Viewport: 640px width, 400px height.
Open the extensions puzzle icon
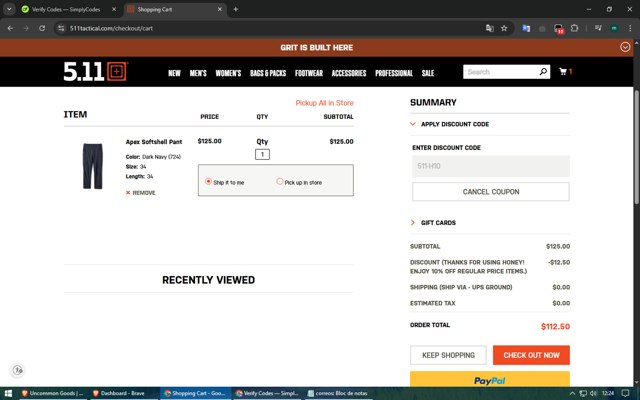tap(574, 28)
